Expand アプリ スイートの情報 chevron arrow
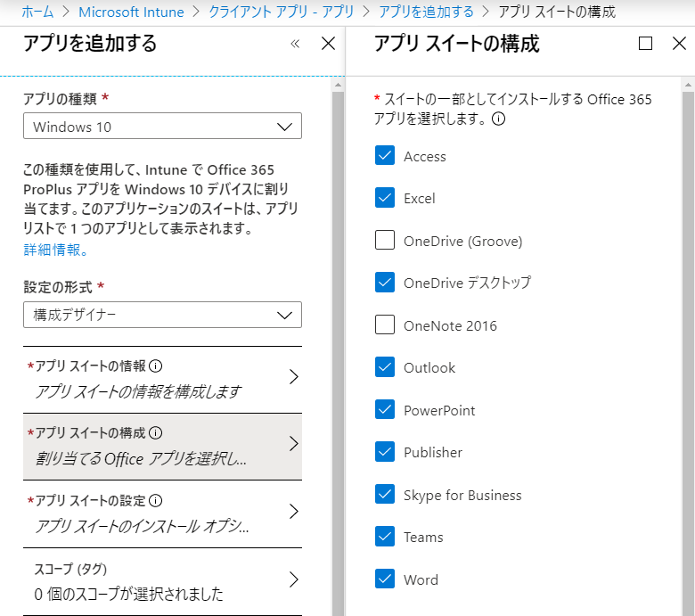 pyautogui.click(x=293, y=377)
